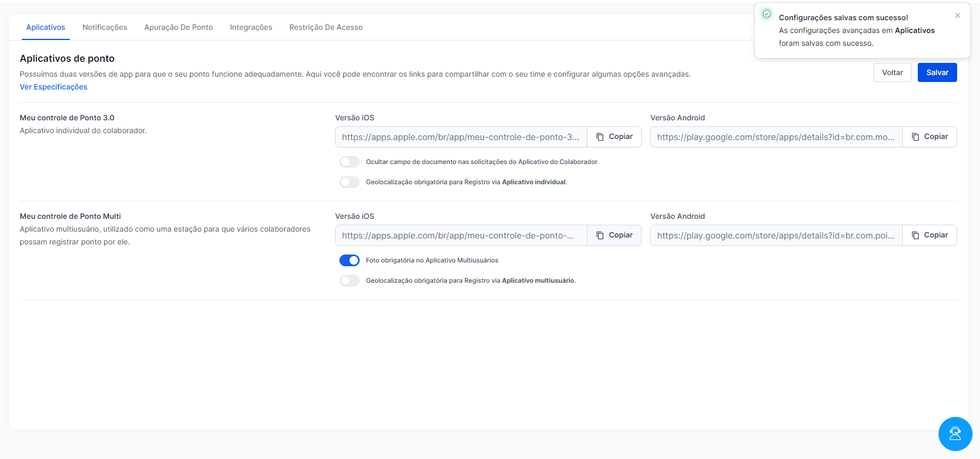This screenshot has height=459, width=980.
Task: Click the 'Meu controle de Ponto Multi' title
Action: click(70, 216)
